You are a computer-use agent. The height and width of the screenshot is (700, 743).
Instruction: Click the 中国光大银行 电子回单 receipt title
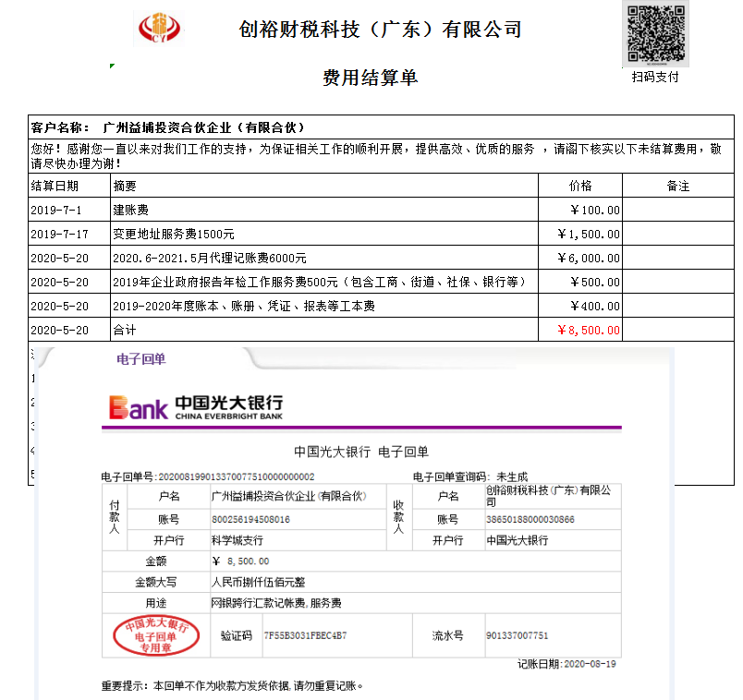coord(361,452)
